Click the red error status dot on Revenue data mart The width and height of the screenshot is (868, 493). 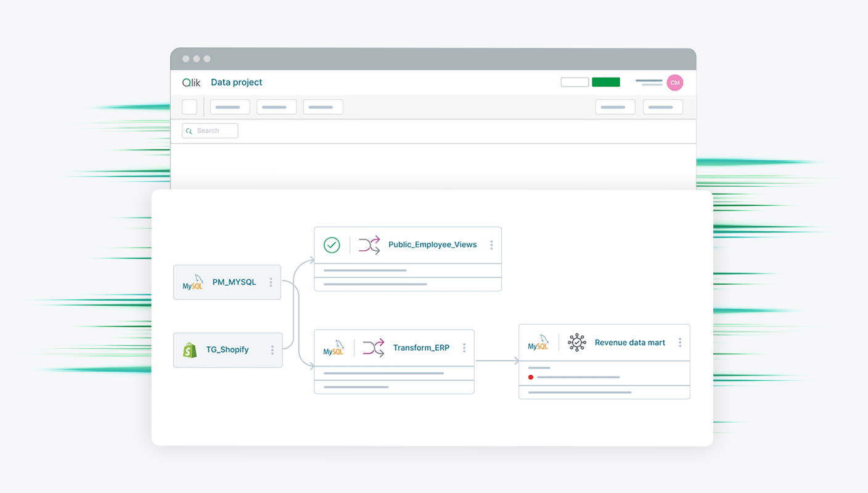pos(531,377)
